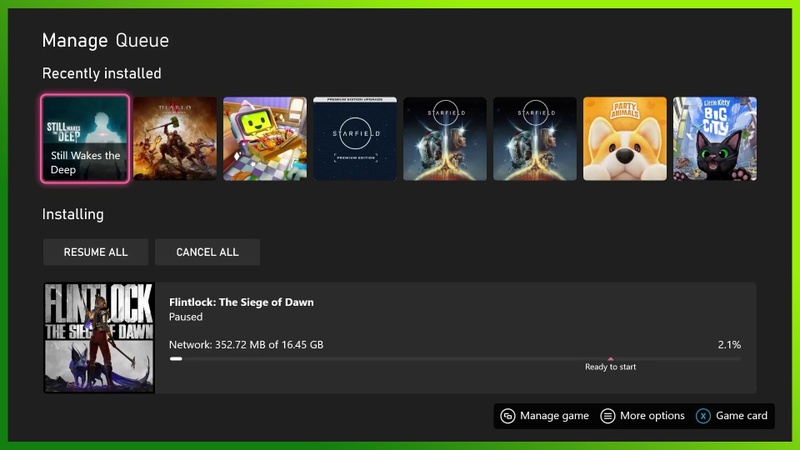Click the Manage game view button icon
This screenshot has width=800, height=450.
click(x=508, y=416)
